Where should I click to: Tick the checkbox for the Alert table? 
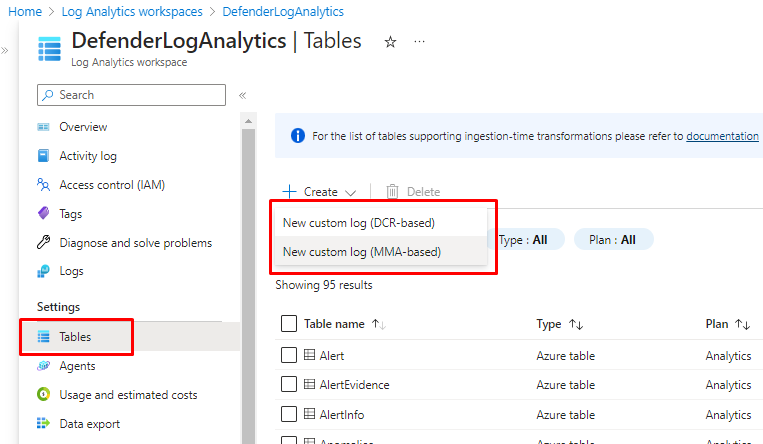[289, 356]
